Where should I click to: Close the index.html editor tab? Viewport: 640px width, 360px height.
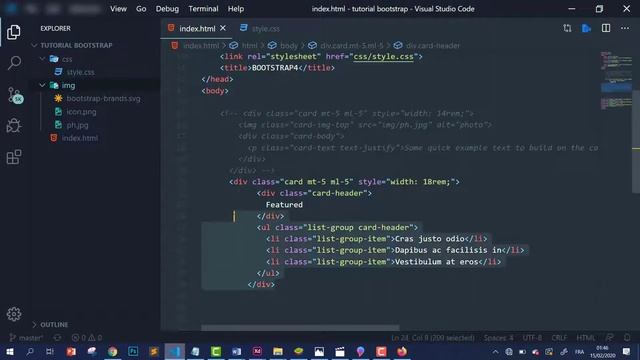(x=223, y=28)
